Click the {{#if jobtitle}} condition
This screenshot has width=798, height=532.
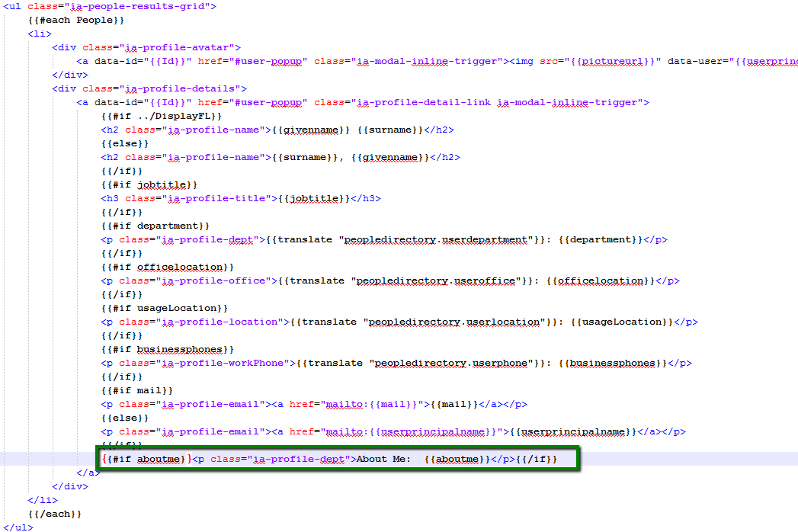click(149, 184)
